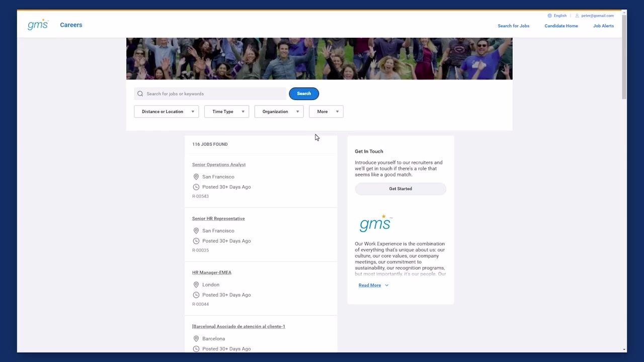Image resolution: width=644 pixels, height=362 pixels.
Task: Click the location pin for Senior HR Representative
Action: point(196,231)
